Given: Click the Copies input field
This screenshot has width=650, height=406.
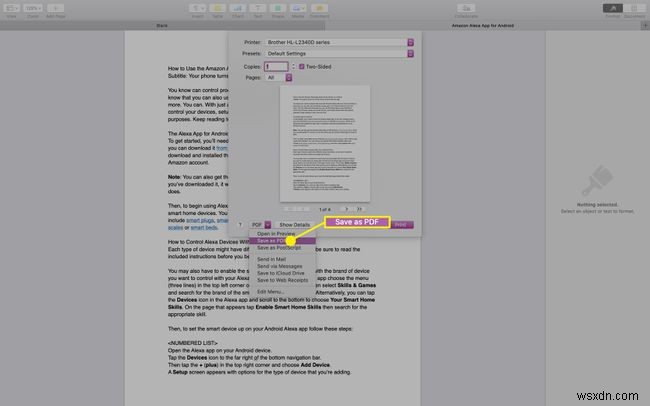Looking at the screenshot, I should (x=276, y=66).
